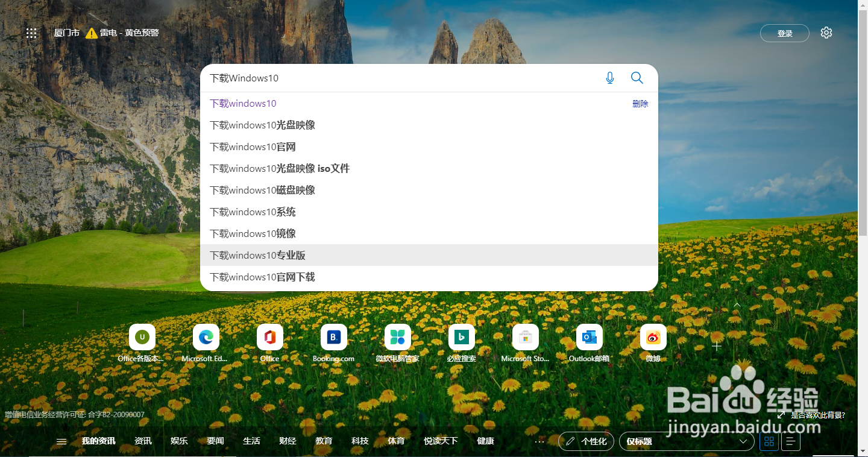Image resolution: width=868 pixels, height=457 pixels.
Task: Select suggestion 下载windows10系统
Action: pyautogui.click(x=429, y=212)
